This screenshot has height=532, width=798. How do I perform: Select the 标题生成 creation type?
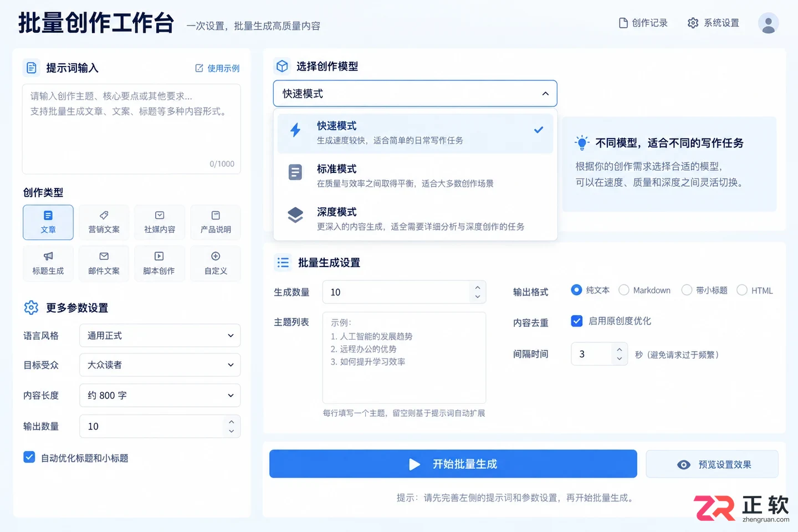[48, 264]
